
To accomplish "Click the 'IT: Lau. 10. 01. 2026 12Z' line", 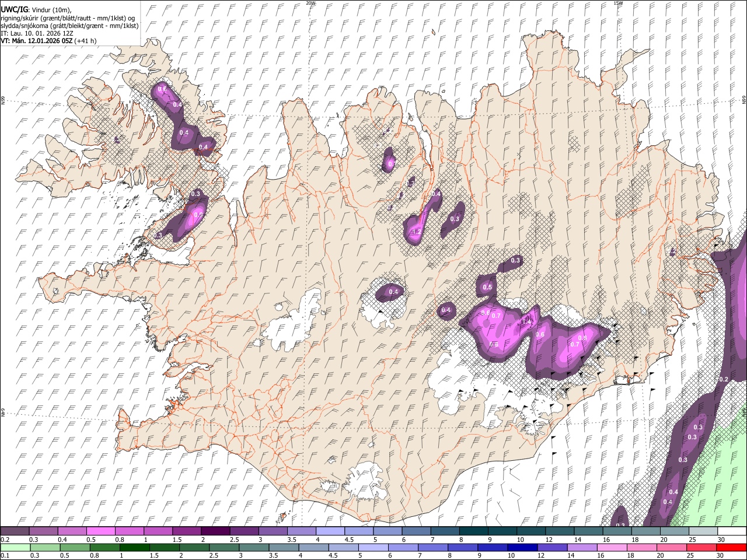I will click(37, 33).
